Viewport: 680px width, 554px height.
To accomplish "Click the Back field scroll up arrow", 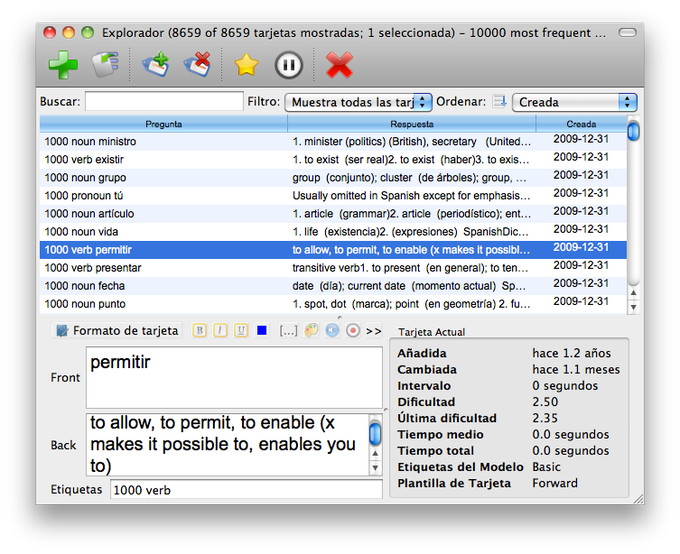I will (x=375, y=453).
